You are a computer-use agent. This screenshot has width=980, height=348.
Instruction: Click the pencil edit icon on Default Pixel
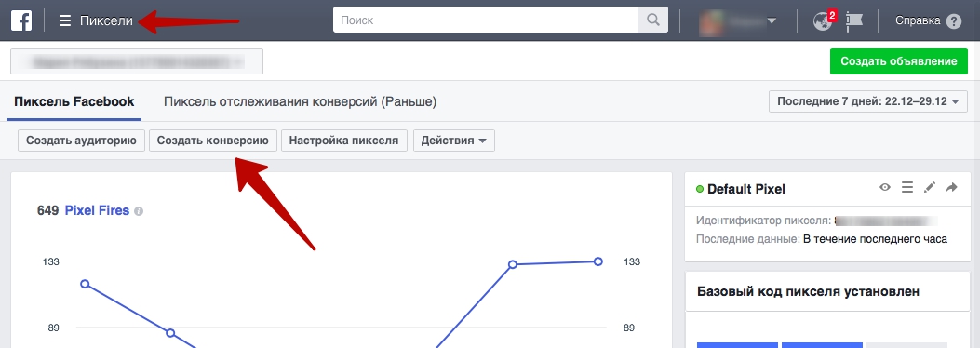point(930,187)
